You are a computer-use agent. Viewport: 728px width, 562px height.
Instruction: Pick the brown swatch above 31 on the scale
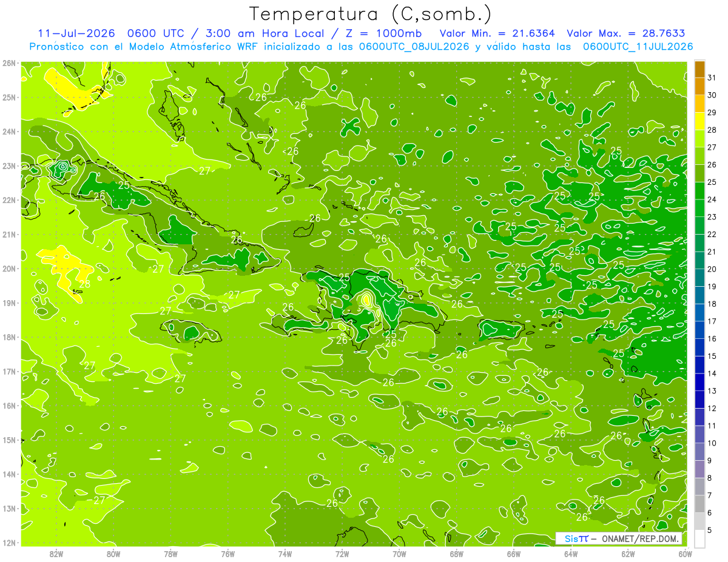click(699, 69)
